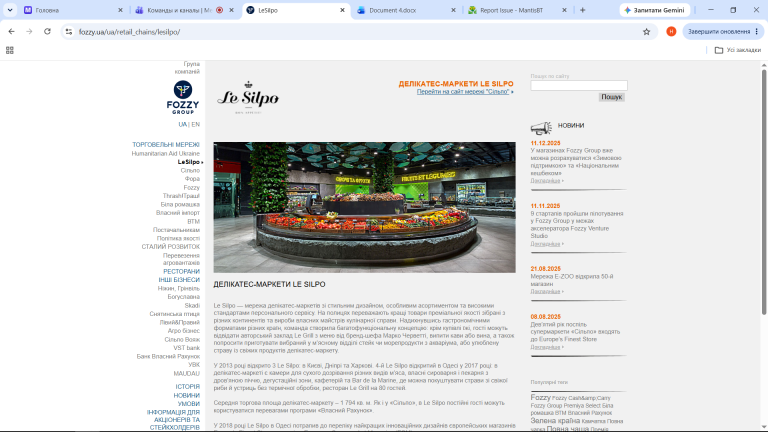Open Постачальникам menu link
Screen dimensions: 768x432
point(176,230)
